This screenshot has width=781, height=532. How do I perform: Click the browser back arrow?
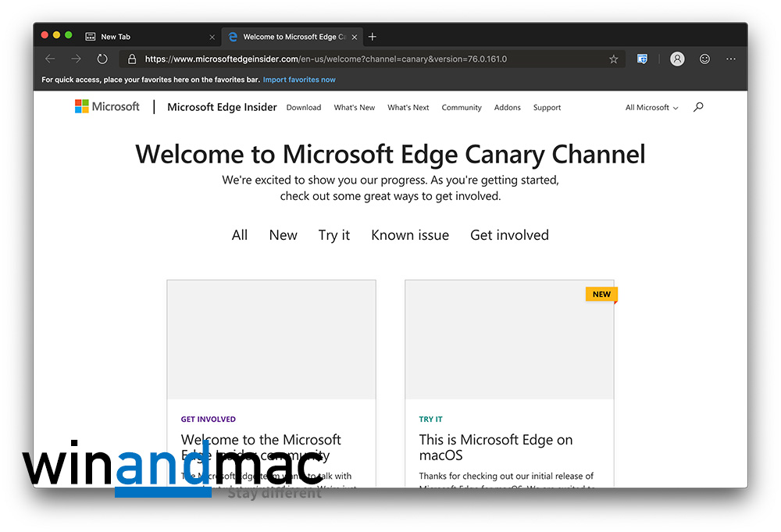pos(50,59)
